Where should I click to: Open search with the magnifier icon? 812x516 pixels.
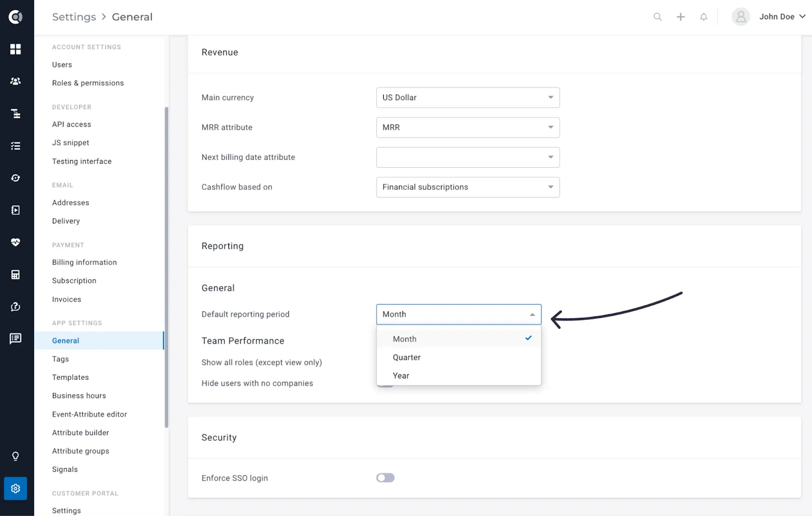point(658,17)
